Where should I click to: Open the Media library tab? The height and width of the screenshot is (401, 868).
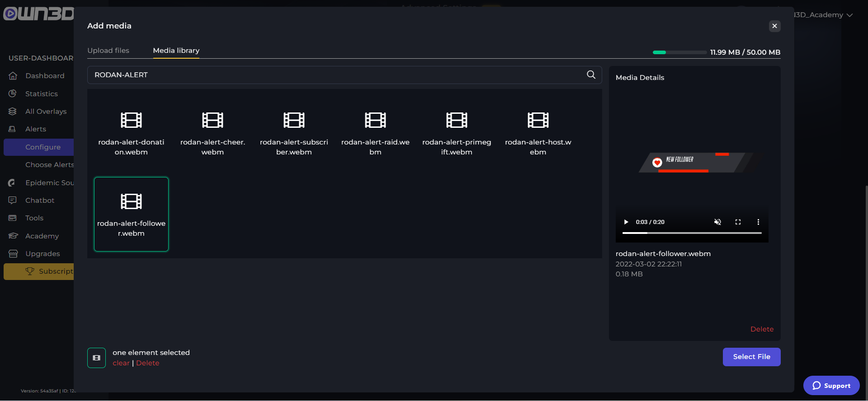176,51
